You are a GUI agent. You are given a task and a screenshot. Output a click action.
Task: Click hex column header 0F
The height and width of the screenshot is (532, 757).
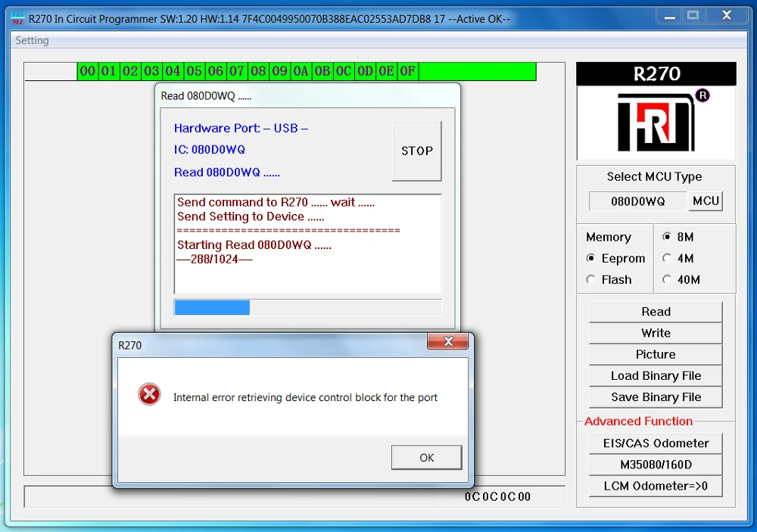[407, 71]
